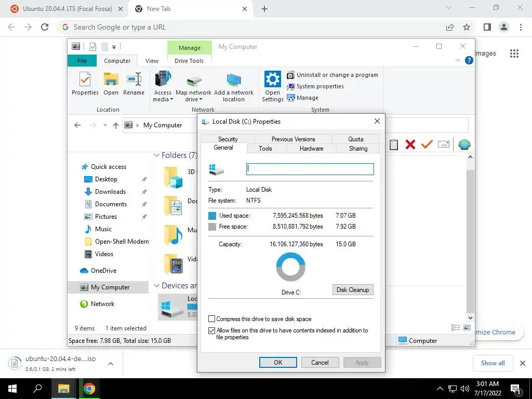Viewport: 532px width, 399px height.
Task: Show hidden system tray icons
Action: tap(440, 389)
